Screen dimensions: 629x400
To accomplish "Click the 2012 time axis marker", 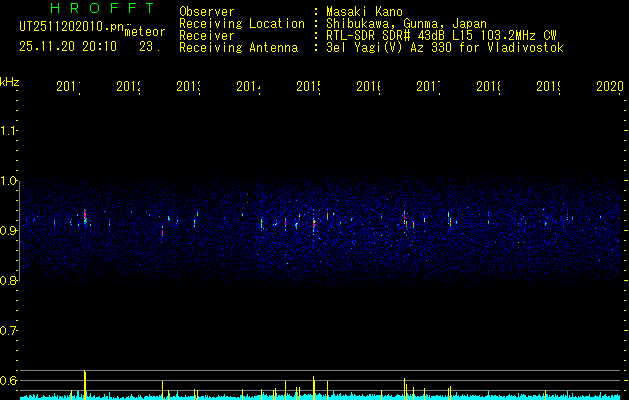I will point(128,86).
